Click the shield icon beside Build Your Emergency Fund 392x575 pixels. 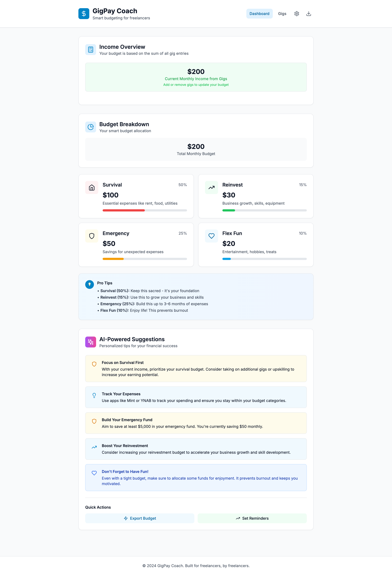(x=94, y=421)
